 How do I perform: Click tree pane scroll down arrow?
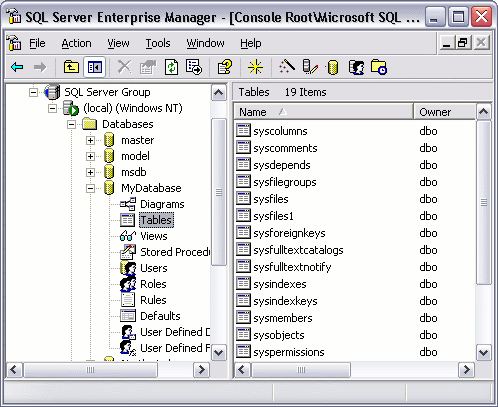click(x=219, y=353)
